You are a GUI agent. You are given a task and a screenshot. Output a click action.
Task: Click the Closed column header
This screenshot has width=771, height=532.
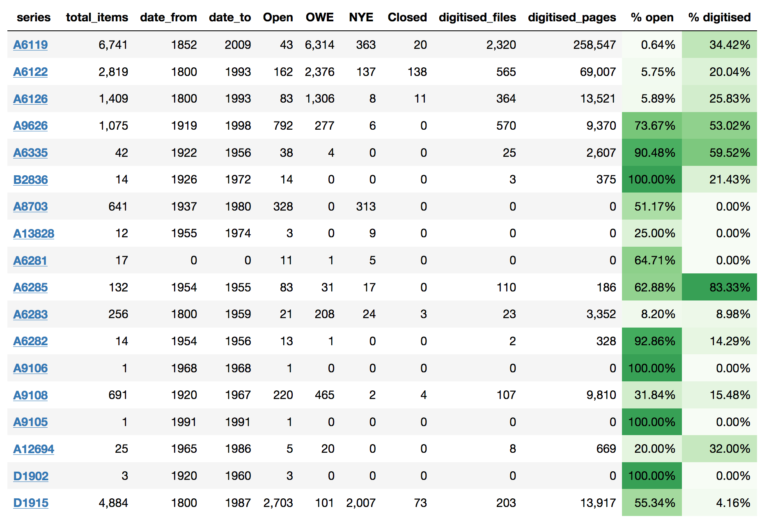pos(407,17)
